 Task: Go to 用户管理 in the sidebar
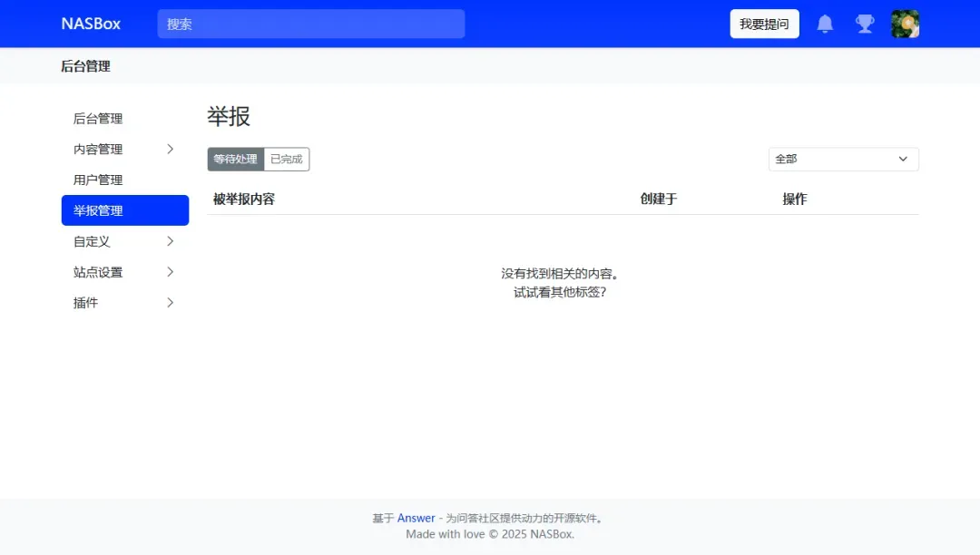(98, 180)
